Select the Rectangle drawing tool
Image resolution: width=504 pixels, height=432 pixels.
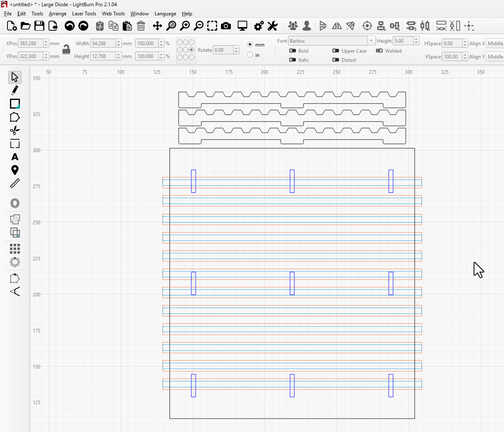[15, 104]
